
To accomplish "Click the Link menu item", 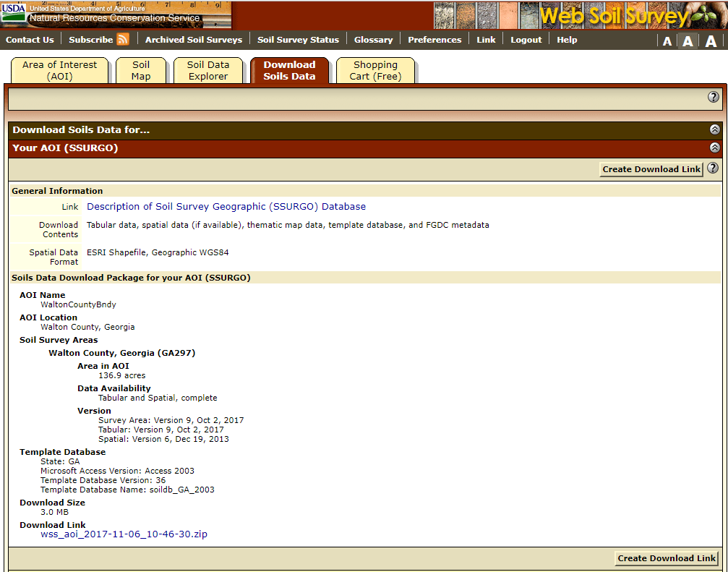I will click(486, 40).
